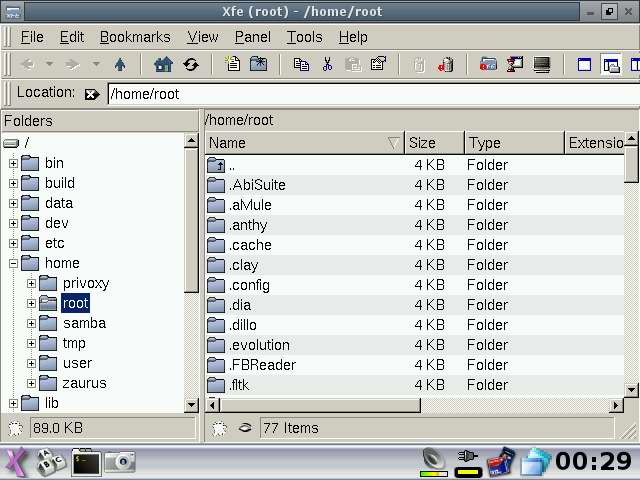Toggle thumbnails icon beside 77 Items
The image size is (640, 480).
[x=245, y=428]
